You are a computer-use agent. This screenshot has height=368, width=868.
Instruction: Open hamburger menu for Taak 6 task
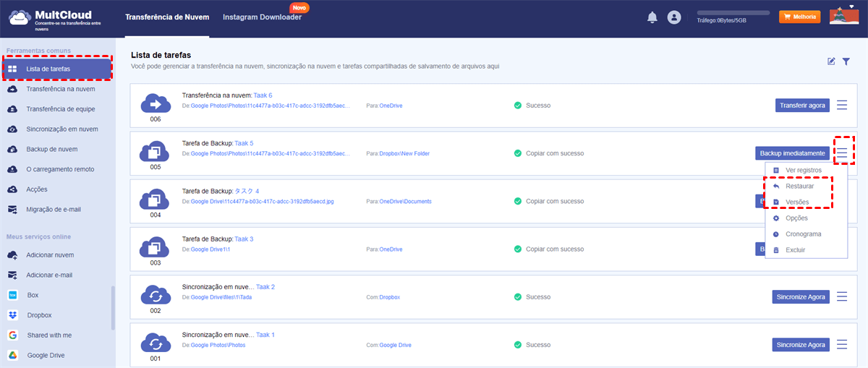tap(842, 106)
